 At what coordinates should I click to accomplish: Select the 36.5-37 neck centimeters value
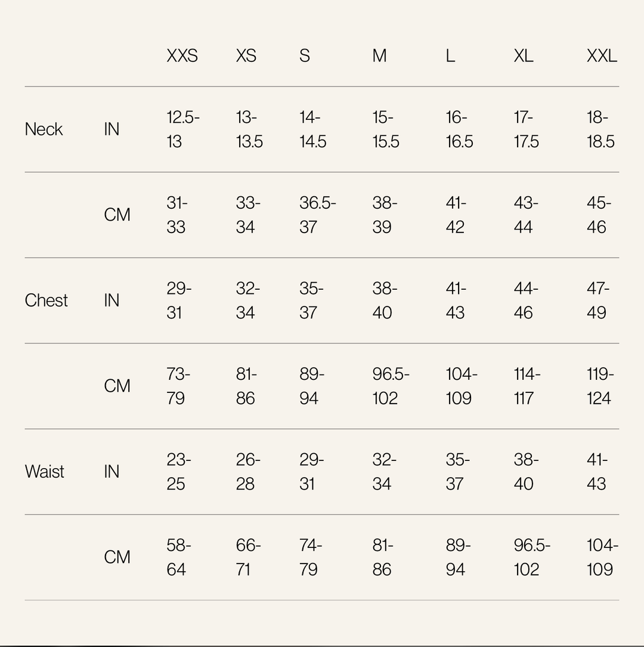tap(317, 215)
